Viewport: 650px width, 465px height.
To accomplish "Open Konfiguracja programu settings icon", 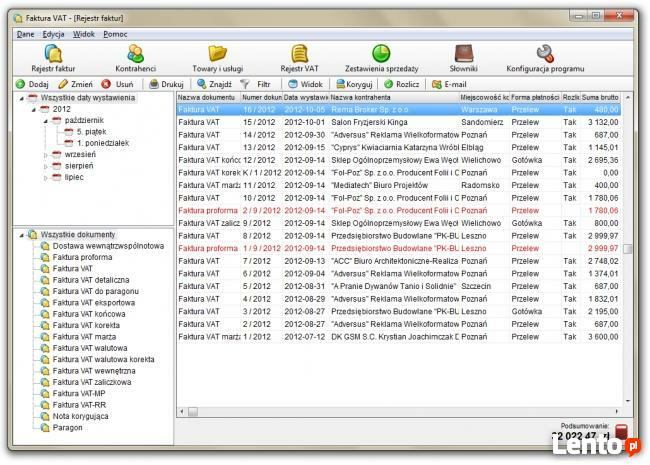I will tap(544, 57).
